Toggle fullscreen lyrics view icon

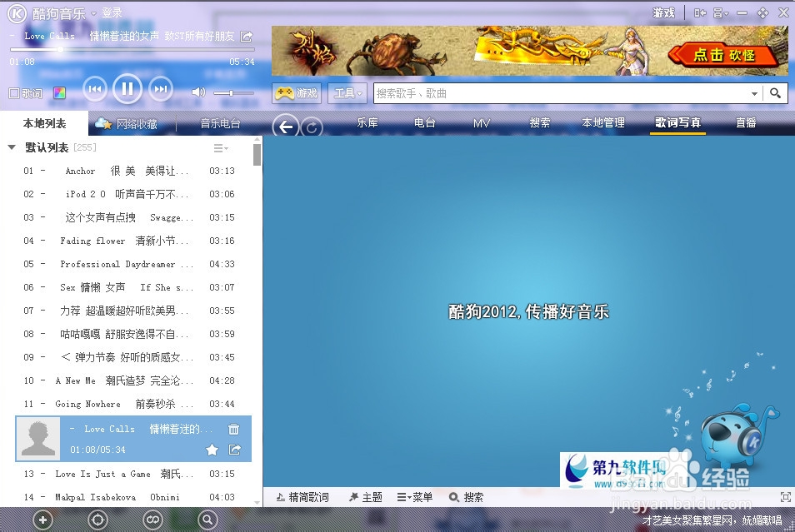point(785,497)
